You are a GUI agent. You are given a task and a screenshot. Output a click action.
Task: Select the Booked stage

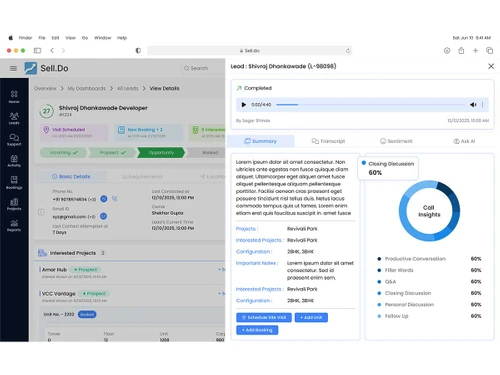(207, 152)
